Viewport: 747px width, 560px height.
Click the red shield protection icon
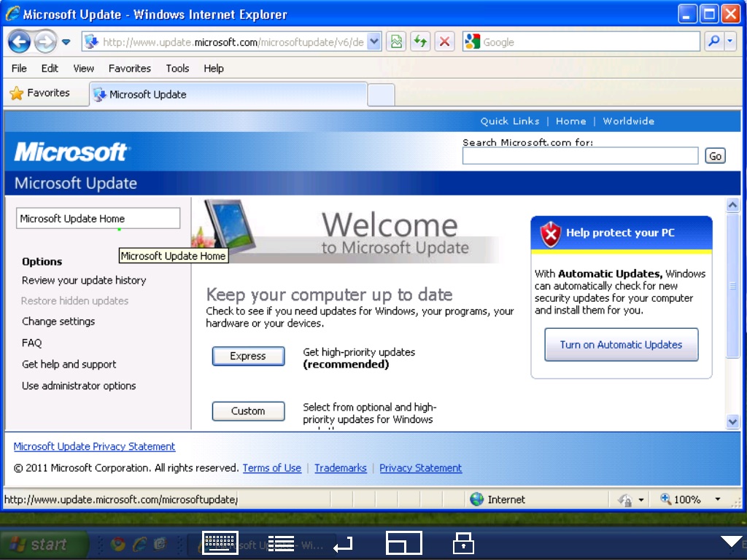(x=550, y=234)
